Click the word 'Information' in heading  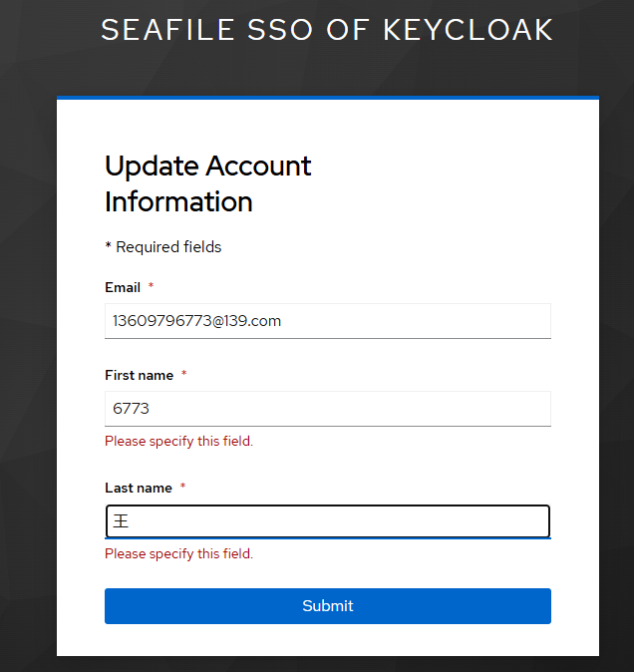point(178,201)
